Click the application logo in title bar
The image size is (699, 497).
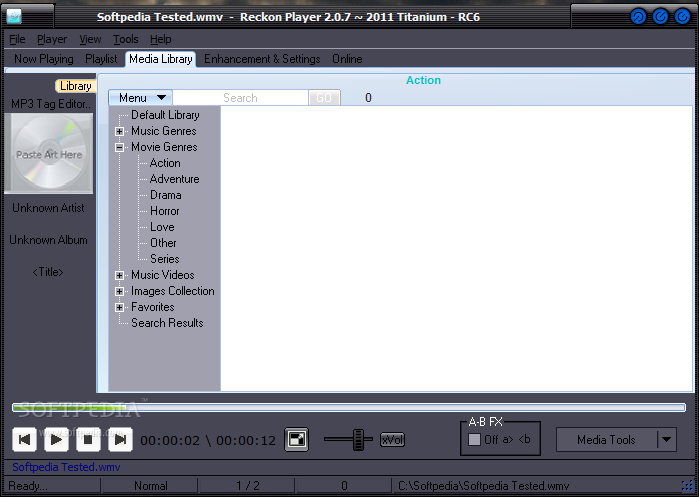pyautogui.click(x=14, y=17)
